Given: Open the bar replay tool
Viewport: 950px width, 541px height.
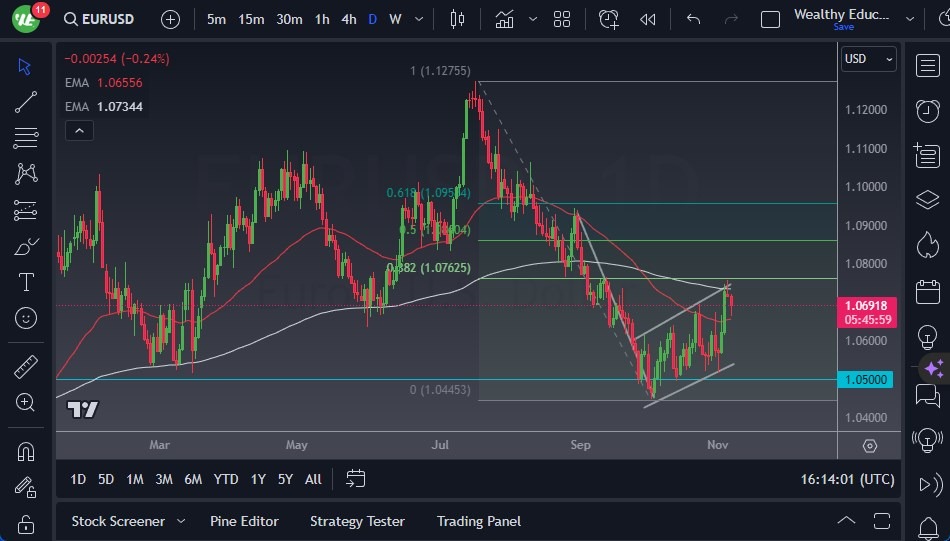Looking at the screenshot, I should pyautogui.click(x=648, y=19).
